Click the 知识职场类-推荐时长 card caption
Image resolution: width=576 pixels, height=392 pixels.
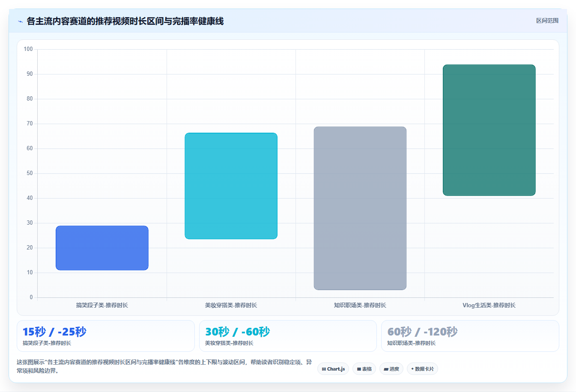point(412,343)
